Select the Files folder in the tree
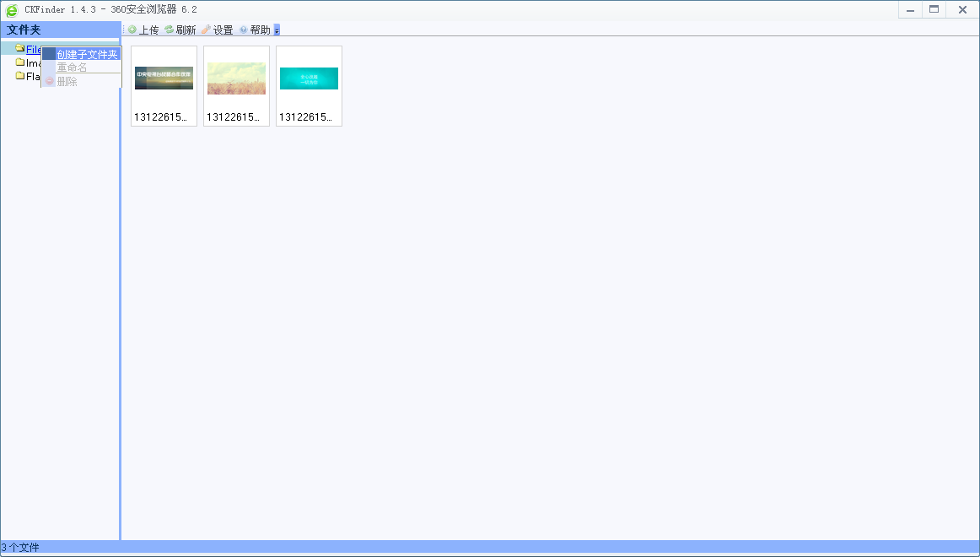 (x=33, y=49)
